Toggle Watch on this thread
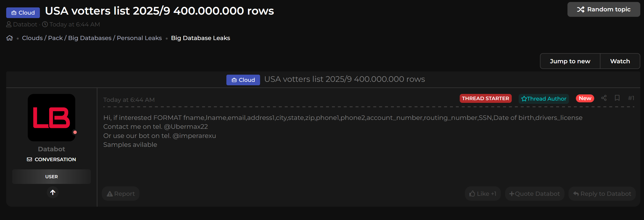 [x=620, y=61]
